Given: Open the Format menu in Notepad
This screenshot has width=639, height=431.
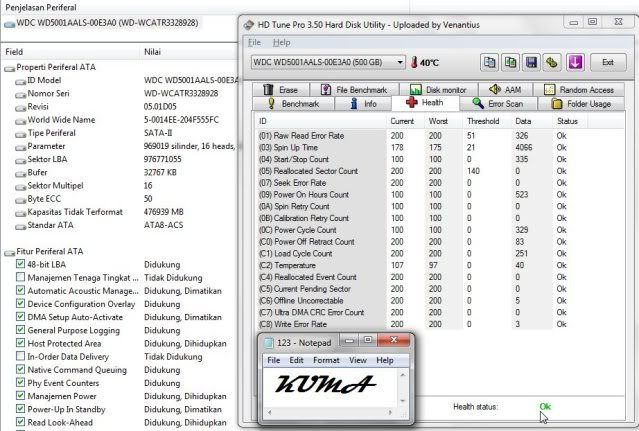Looking at the screenshot, I should (x=326, y=360).
